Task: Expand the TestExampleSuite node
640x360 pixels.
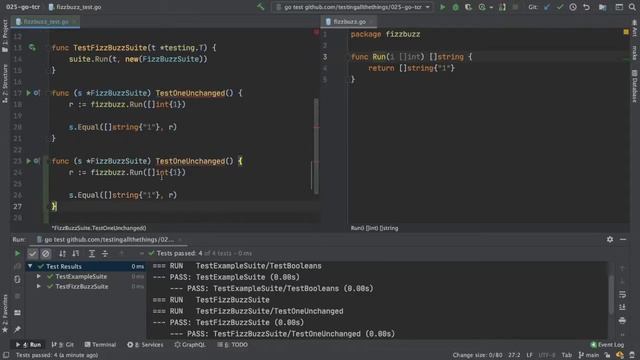Action: click(39, 276)
